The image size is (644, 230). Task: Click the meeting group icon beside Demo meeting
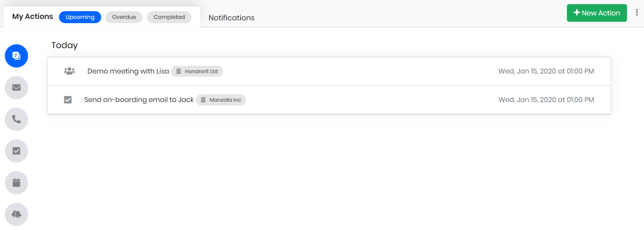coord(69,71)
